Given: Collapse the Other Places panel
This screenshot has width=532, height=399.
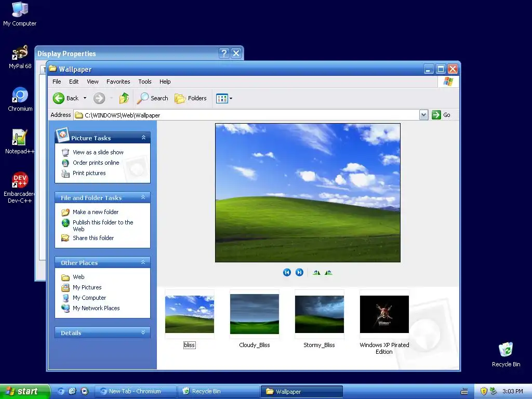Looking at the screenshot, I should 143,262.
